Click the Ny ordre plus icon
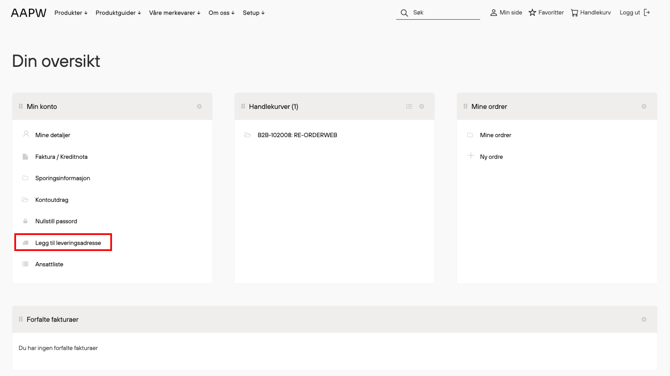 470,156
